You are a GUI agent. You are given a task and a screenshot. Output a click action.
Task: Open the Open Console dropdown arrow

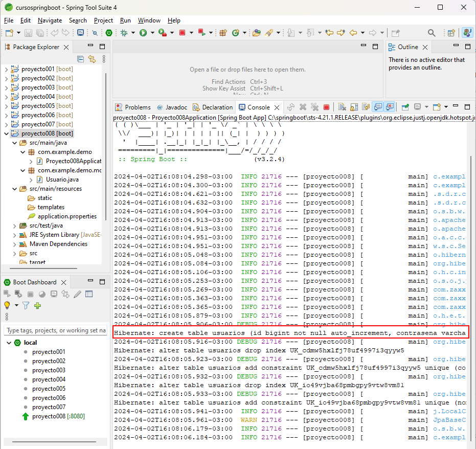(x=446, y=107)
